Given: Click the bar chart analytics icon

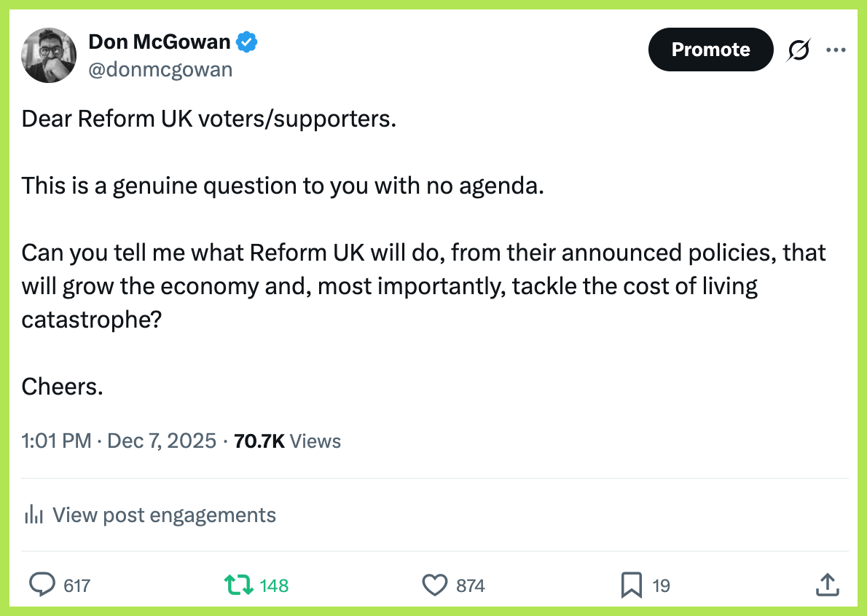Looking at the screenshot, I should pos(34,515).
